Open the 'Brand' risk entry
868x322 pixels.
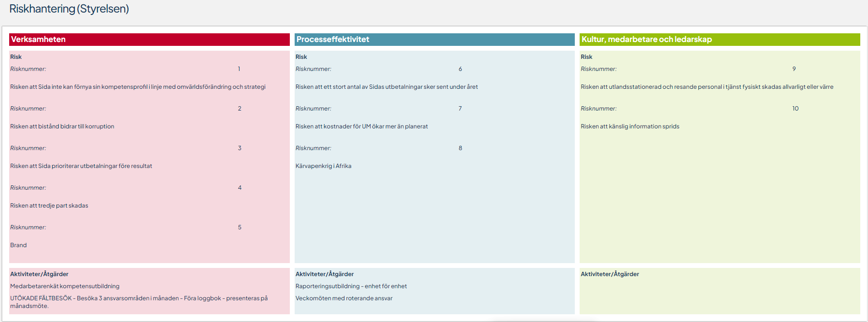[x=18, y=245]
